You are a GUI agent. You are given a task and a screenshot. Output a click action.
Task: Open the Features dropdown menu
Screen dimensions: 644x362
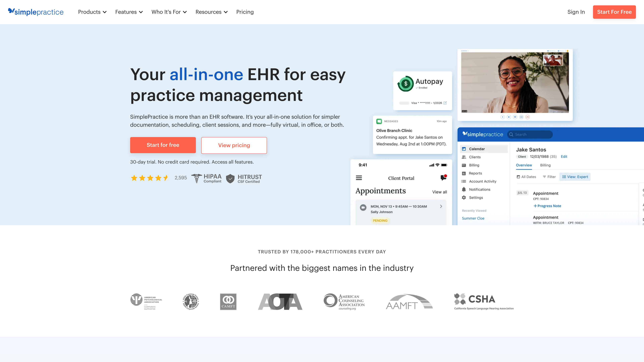coord(129,12)
